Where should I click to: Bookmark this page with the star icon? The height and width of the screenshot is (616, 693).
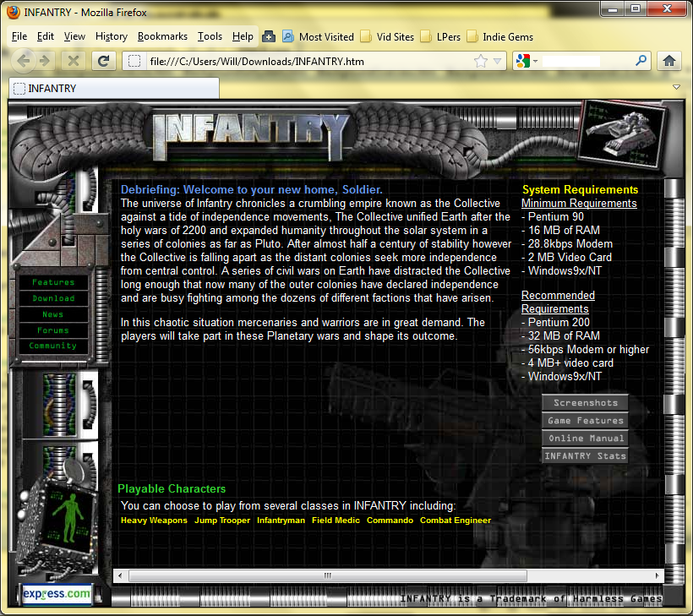[480, 61]
